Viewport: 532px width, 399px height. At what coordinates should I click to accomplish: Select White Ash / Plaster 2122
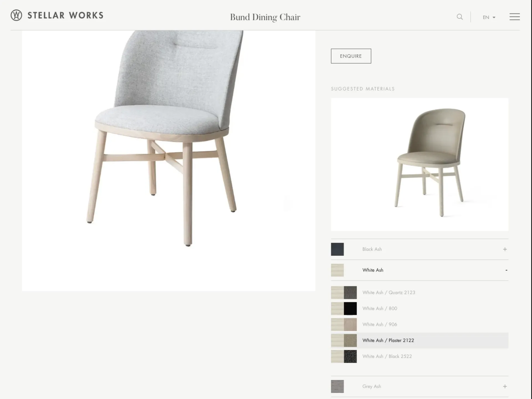click(x=420, y=340)
